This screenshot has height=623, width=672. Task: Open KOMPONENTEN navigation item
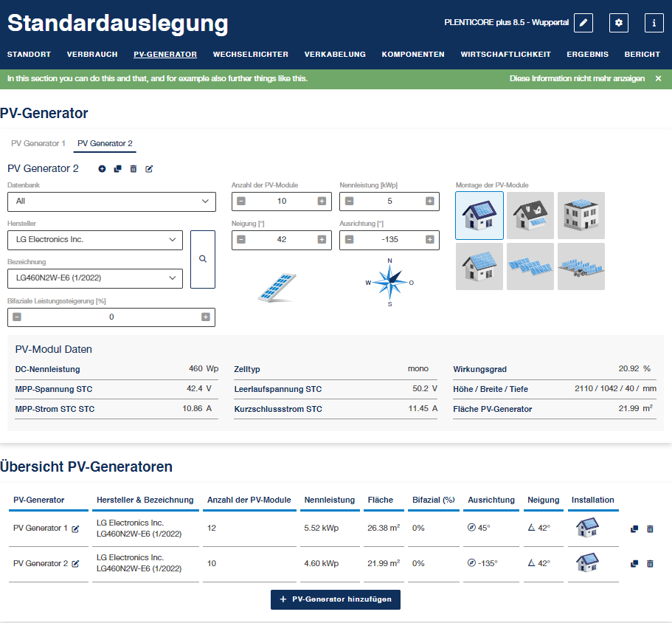[413, 55]
